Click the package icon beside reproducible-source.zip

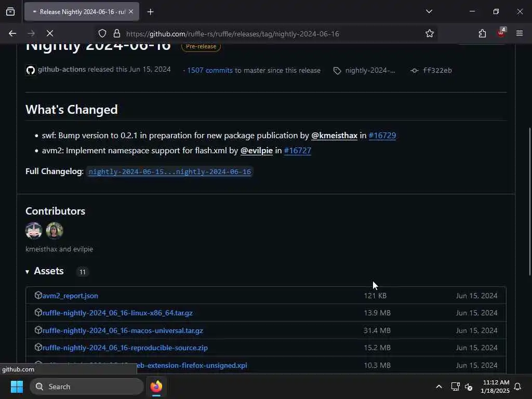click(38, 348)
